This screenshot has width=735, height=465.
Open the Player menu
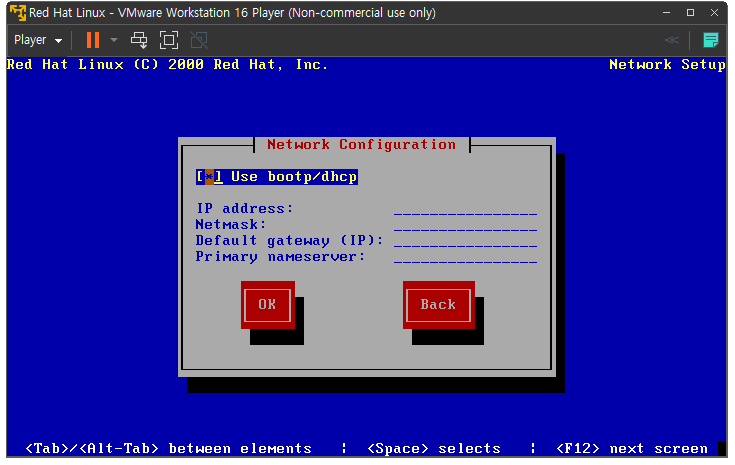(38, 40)
